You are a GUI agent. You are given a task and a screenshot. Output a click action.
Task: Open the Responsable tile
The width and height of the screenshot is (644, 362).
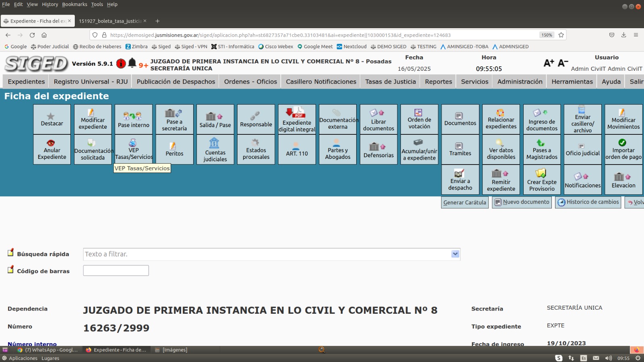pyautogui.click(x=256, y=119)
